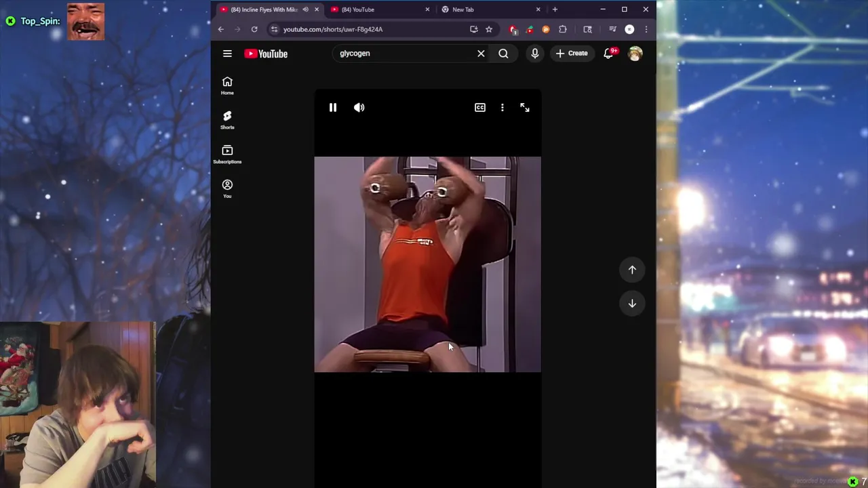
Task: Click the webcam overlay in corner
Action: pos(78,405)
